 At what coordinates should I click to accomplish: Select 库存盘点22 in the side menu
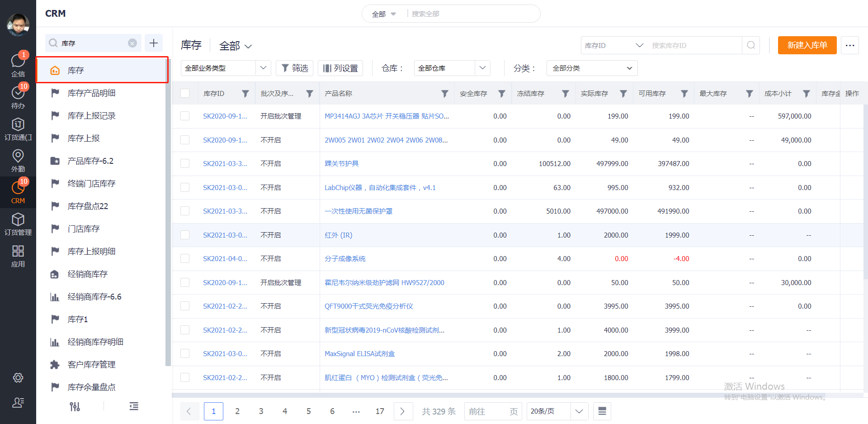102,206
